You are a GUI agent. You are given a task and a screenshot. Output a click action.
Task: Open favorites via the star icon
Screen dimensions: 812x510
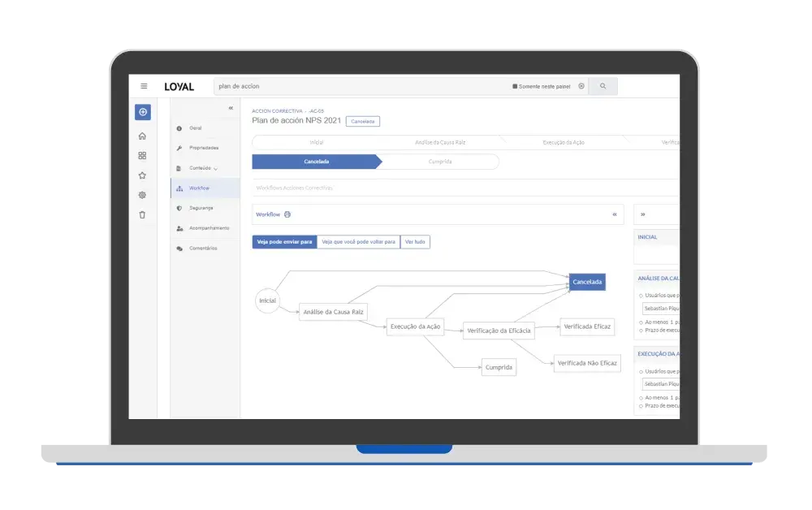point(143,175)
